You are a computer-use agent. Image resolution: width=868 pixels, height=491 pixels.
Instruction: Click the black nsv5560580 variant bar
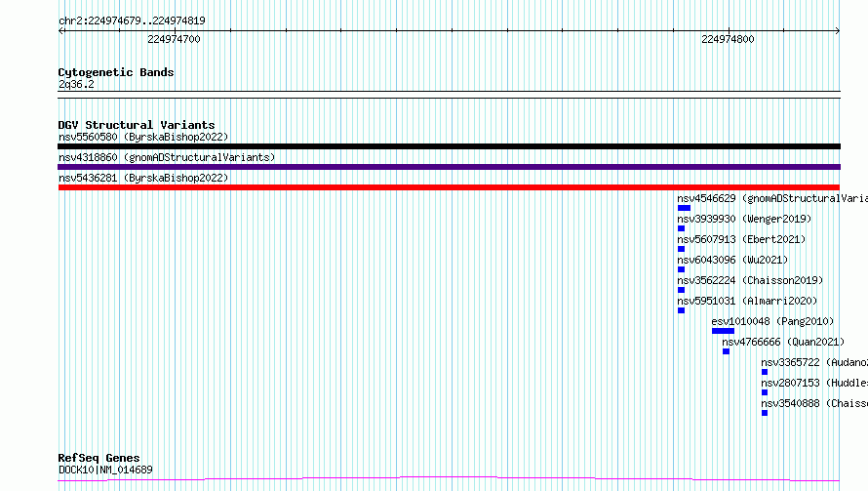pos(449,146)
